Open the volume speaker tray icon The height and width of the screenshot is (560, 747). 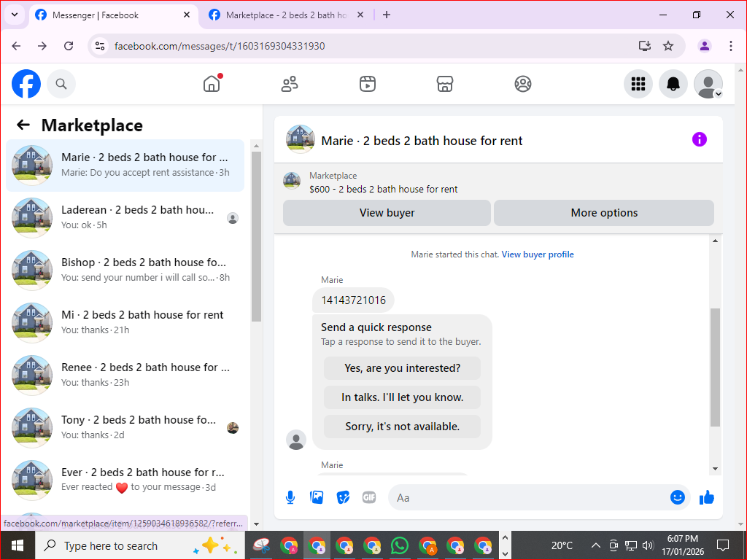648,545
